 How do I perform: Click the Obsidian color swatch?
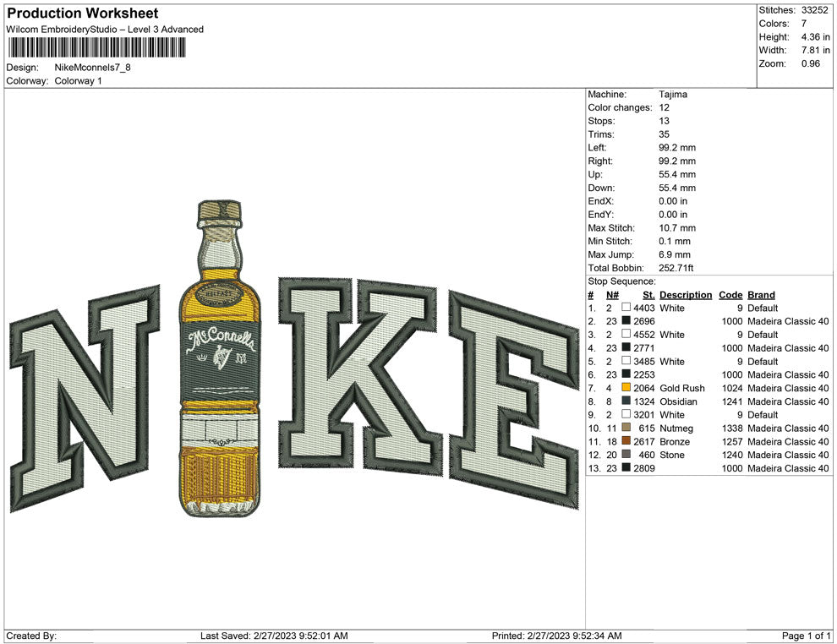[626, 401]
